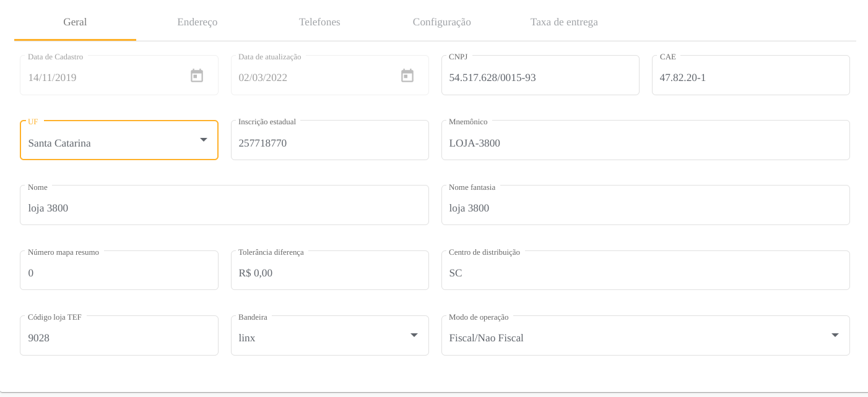Screen dimensions: 868x397
Task: Open the Taxa de entrega tab
Action: [x=564, y=22]
